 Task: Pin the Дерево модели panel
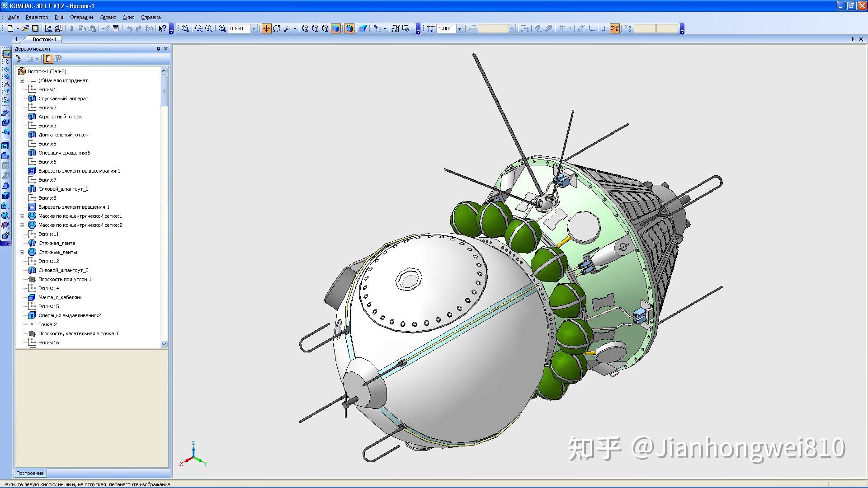coord(158,48)
